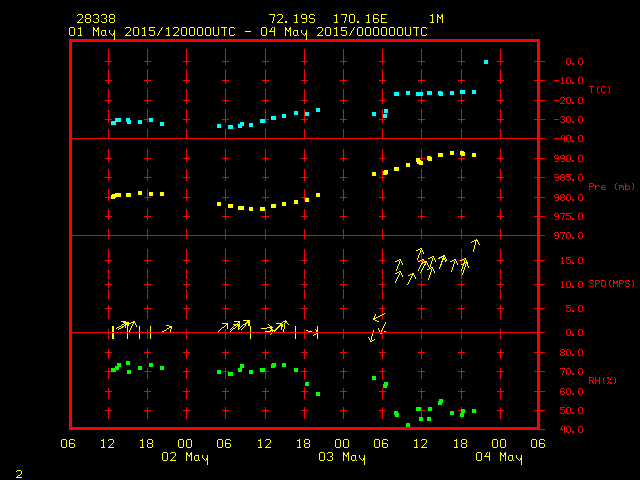Click the frame number 2 at bottom left
The image size is (640, 480).
(19, 472)
